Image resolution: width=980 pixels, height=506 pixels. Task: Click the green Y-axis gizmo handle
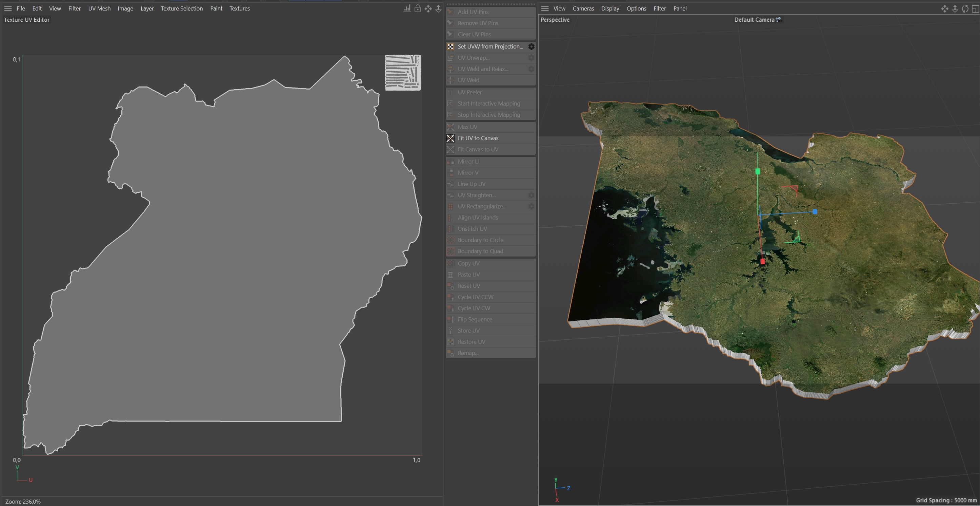click(757, 172)
